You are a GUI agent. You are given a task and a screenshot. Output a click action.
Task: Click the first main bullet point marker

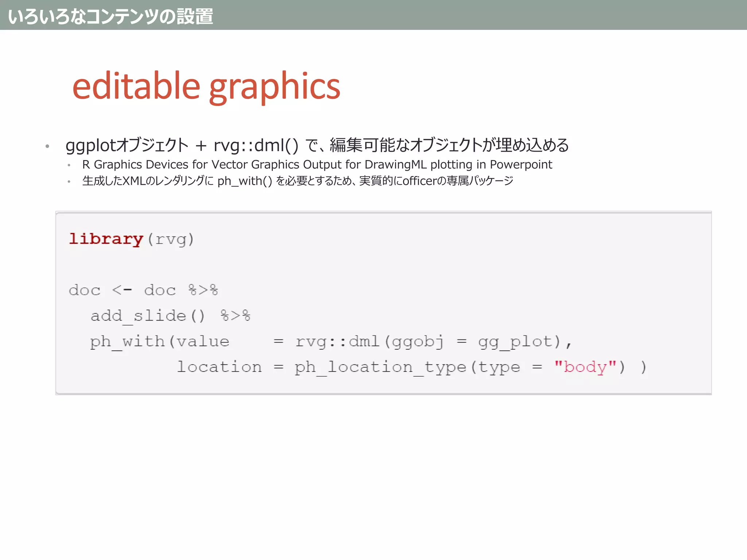point(47,147)
